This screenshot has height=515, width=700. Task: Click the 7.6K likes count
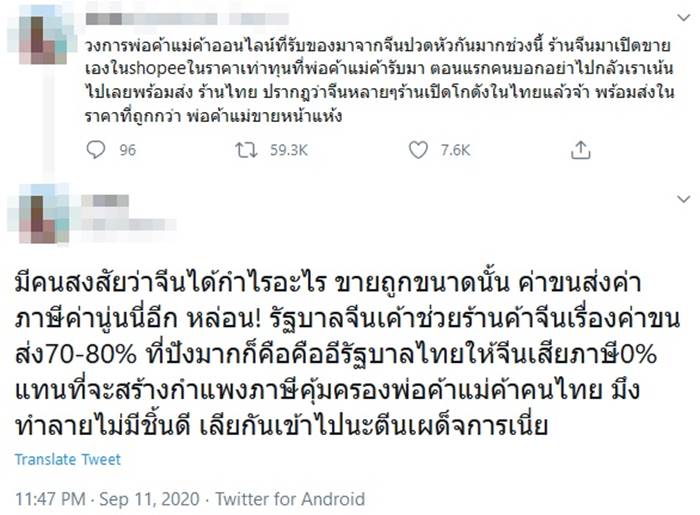click(455, 151)
